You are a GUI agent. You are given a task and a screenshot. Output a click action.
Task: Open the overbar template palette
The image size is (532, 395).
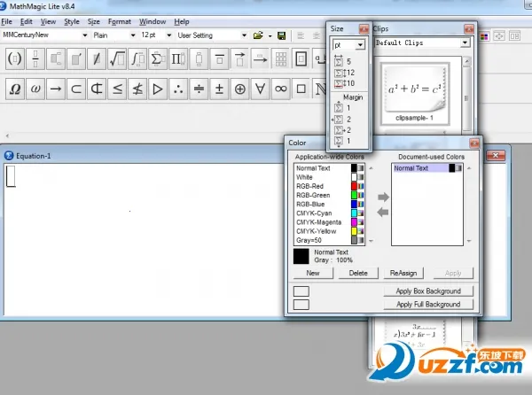[x=219, y=59]
